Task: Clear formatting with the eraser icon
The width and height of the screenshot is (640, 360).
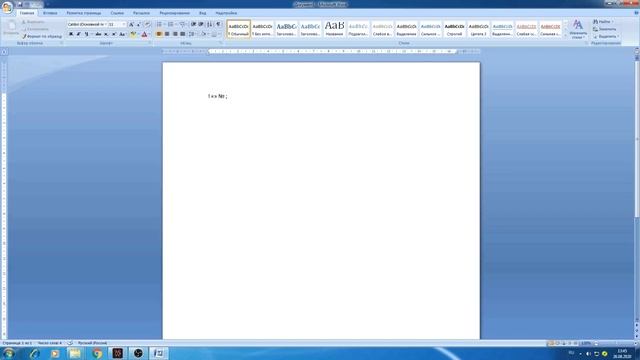Action: pos(148,24)
